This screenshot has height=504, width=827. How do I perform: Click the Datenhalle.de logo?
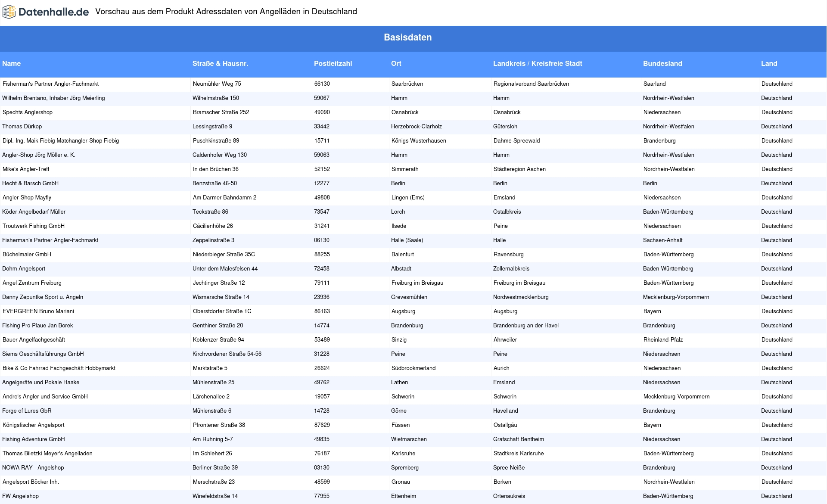(x=46, y=12)
